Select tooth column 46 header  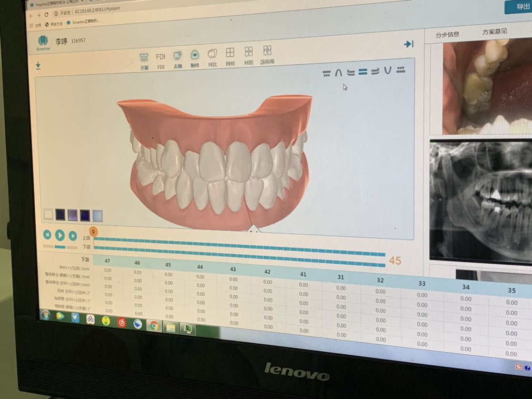click(137, 262)
